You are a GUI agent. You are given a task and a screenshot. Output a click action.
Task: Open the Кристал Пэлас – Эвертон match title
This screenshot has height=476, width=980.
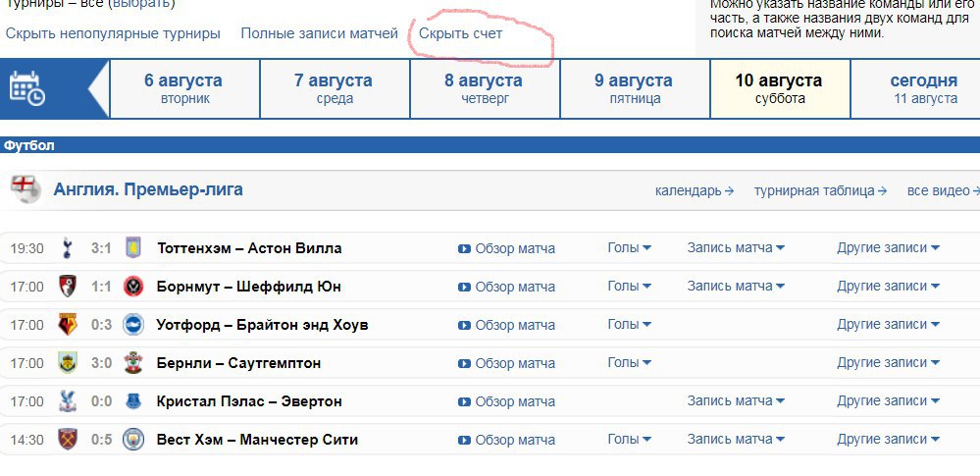(249, 401)
